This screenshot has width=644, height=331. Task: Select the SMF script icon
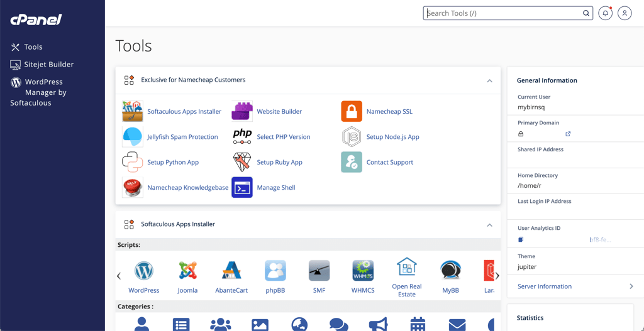319,271
